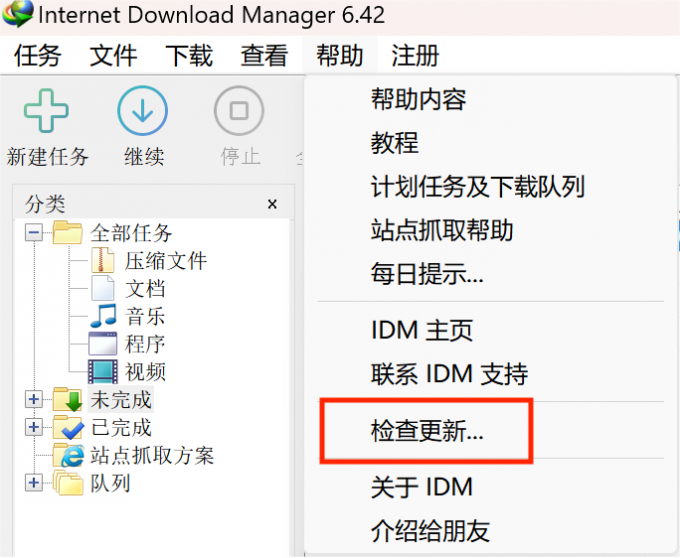This screenshot has width=680, height=558.
Task: Click the 停止 stop icon
Action: (x=239, y=112)
